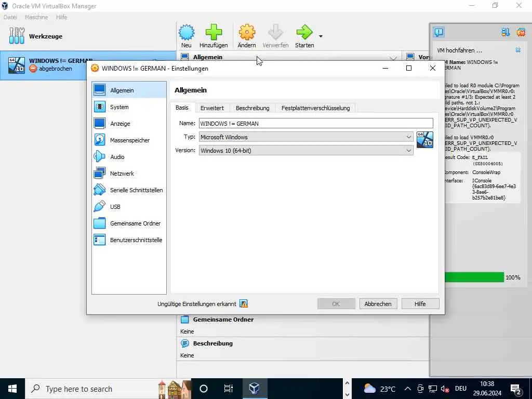This screenshot has width=532, height=399.
Task: Click the Gemeinsame Ordner details header
Action: [223, 320]
